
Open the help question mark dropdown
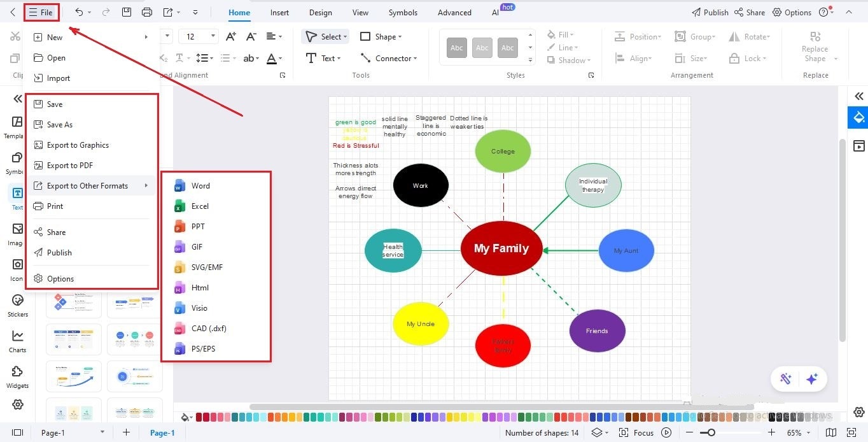(x=825, y=12)
